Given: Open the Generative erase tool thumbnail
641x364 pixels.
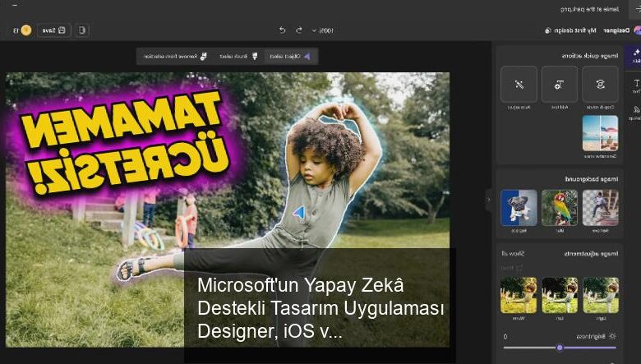Looking at the screenshot, I should point(600,133).
